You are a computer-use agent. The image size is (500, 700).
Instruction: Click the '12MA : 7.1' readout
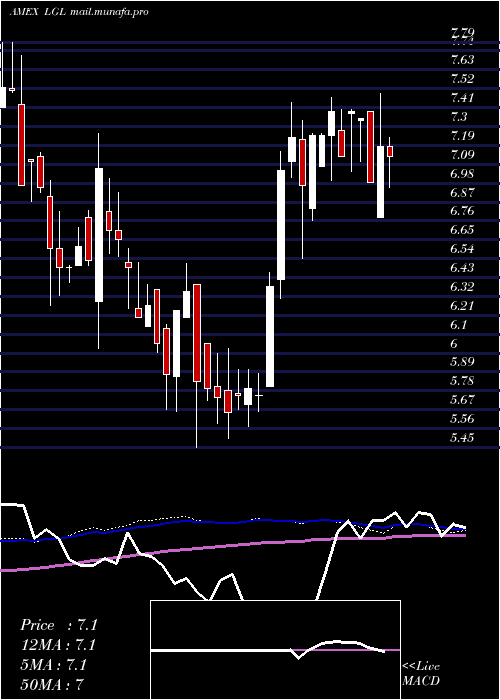tap(58, 645)
